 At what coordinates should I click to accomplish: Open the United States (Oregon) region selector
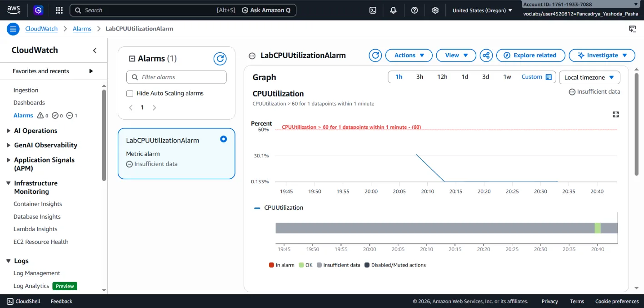(x=482, y=10)
